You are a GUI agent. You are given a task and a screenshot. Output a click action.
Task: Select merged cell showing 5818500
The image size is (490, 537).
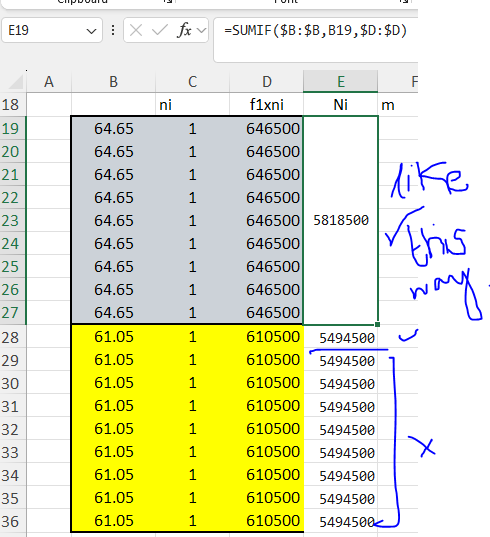(341, 220)
